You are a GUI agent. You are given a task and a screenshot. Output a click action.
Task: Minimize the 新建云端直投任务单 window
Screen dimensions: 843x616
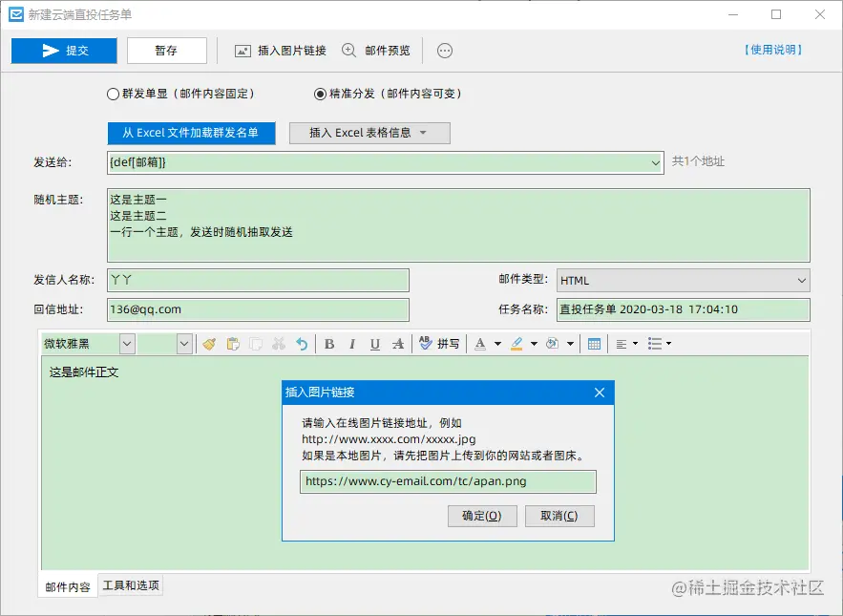pos(733,14)
